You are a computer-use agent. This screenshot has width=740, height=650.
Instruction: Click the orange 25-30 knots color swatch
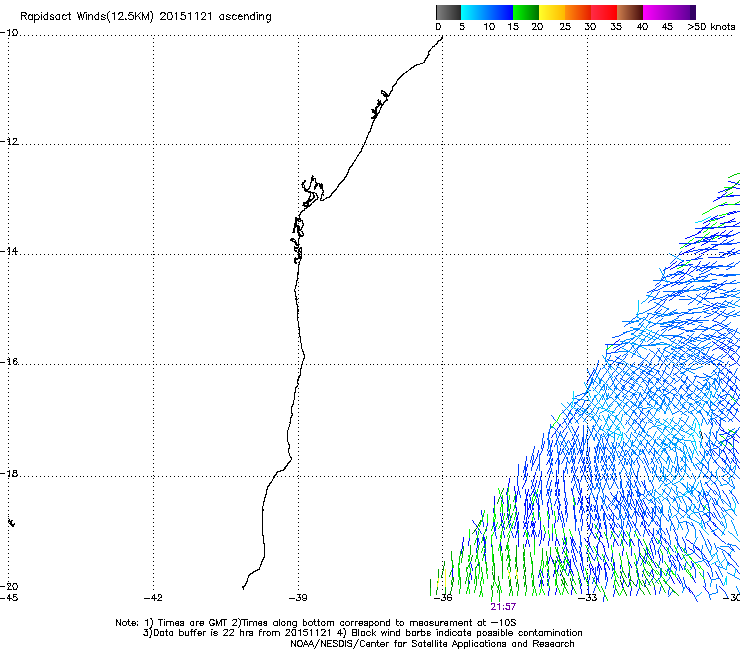tap(578, 12)
